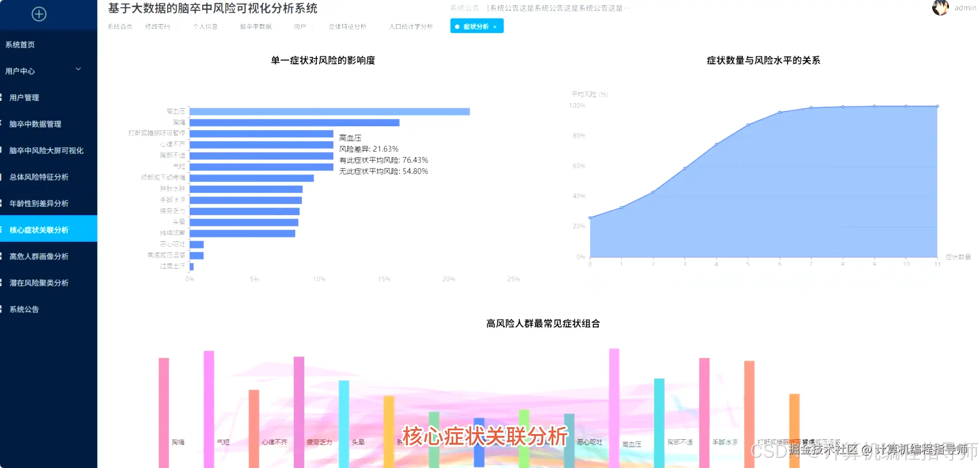Switch to the 脑卒中数据 tab

click(x=256, y=26)
